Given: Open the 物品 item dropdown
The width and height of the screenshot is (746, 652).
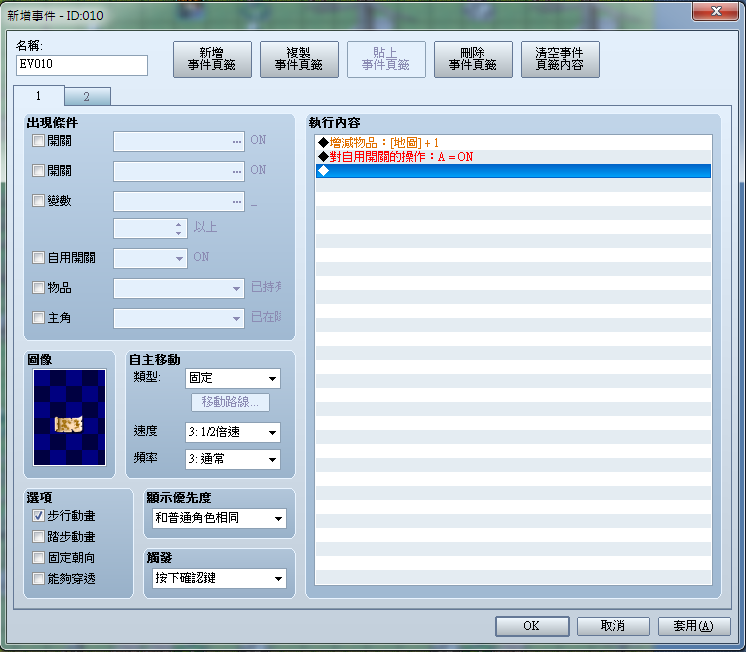Looking at the screenshot, I should click(179, 288).
